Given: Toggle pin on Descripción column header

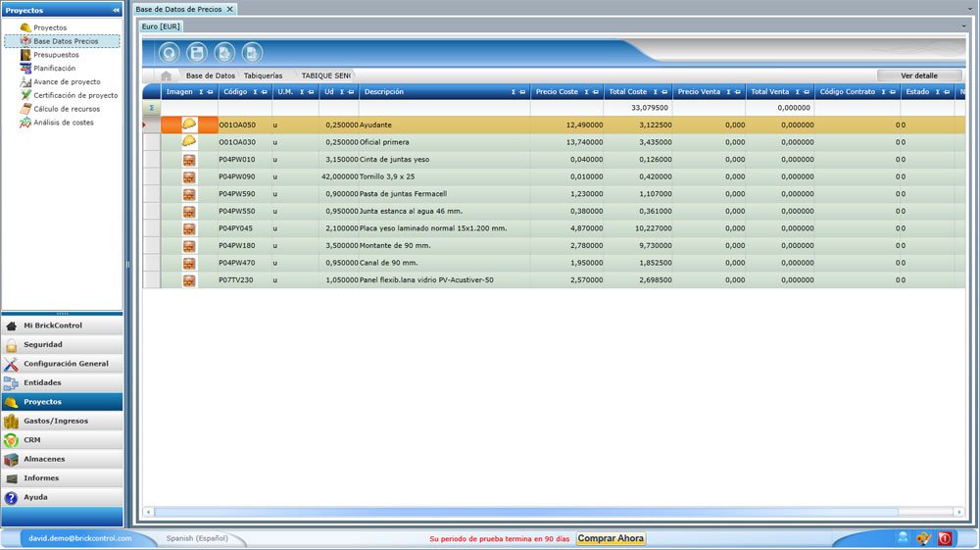Looking at the screenshot, I should click(x=522, y=92).
